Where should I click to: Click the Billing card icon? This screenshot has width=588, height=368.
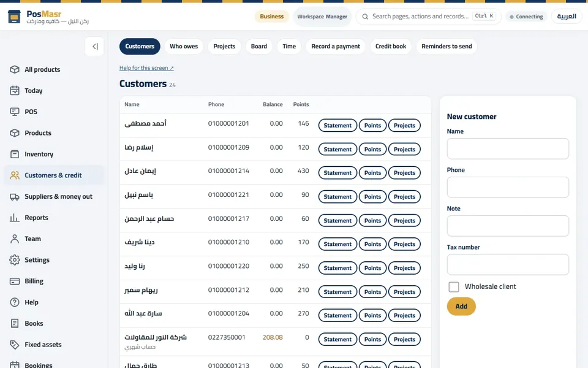coord(15,281)
